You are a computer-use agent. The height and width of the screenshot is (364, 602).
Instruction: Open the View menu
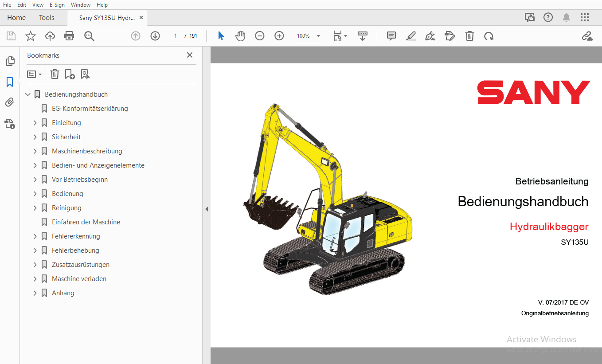point(38,4)
